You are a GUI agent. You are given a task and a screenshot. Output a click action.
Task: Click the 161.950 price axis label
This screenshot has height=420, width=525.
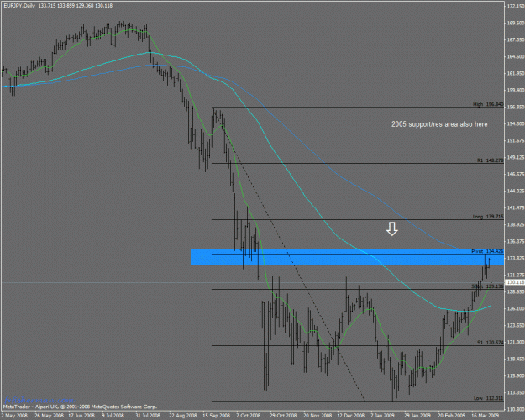pos(516,73)
